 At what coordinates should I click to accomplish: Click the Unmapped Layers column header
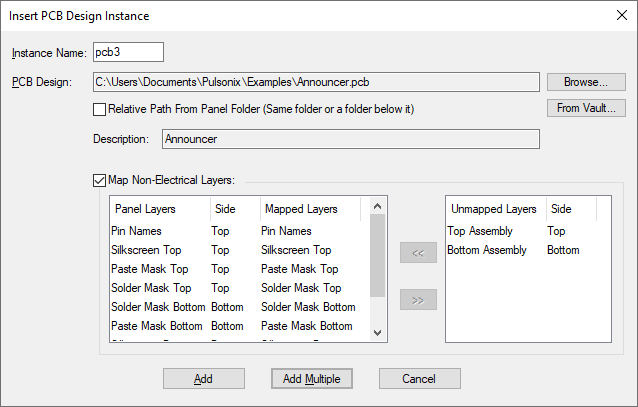click(494, 209)
